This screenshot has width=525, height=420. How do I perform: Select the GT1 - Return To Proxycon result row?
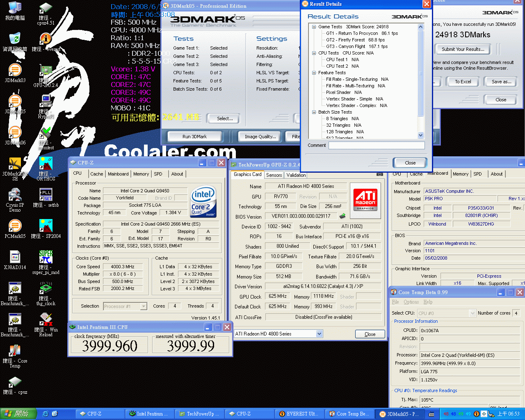[x=362, y=33]
